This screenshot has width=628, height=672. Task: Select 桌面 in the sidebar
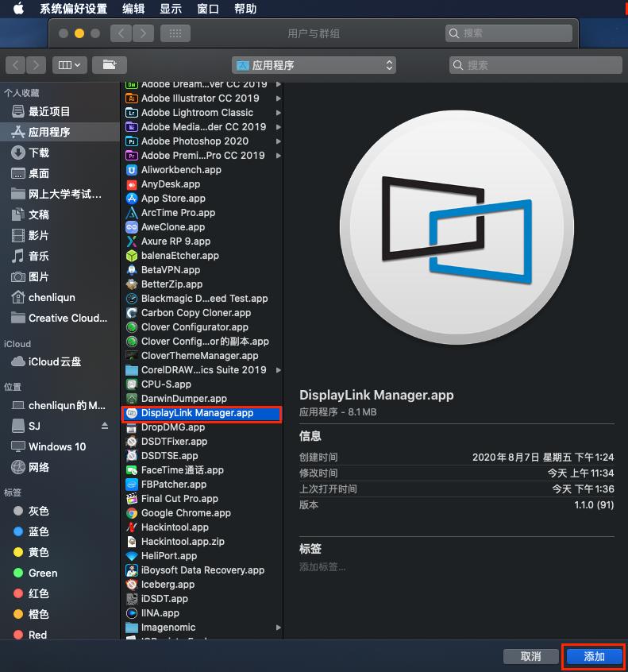[x=60, y=173]
